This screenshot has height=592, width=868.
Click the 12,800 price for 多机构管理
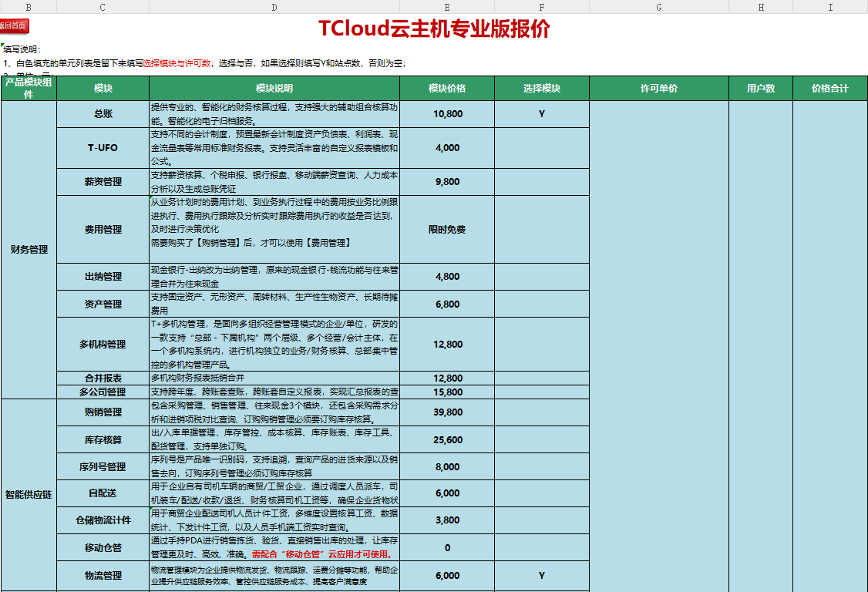(447, 345)
